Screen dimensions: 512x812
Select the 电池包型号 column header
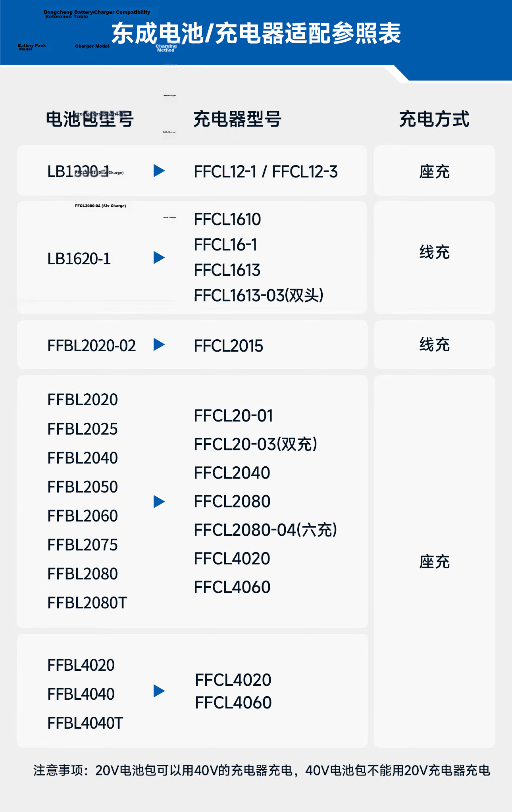[90, 119]
